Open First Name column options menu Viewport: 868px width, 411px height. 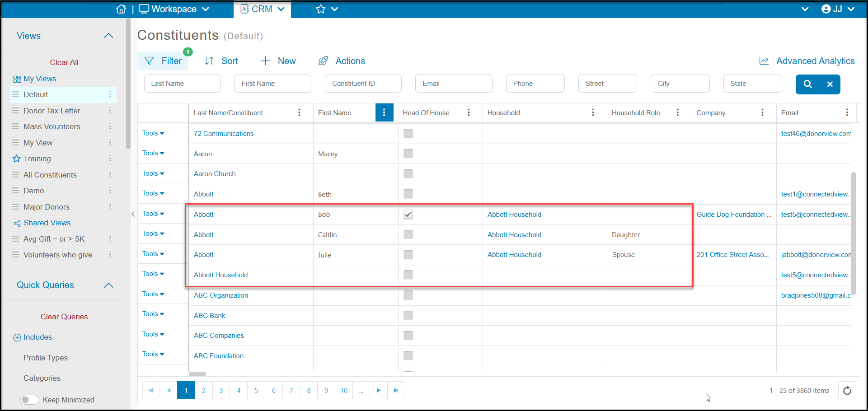[x=384, y=112]
